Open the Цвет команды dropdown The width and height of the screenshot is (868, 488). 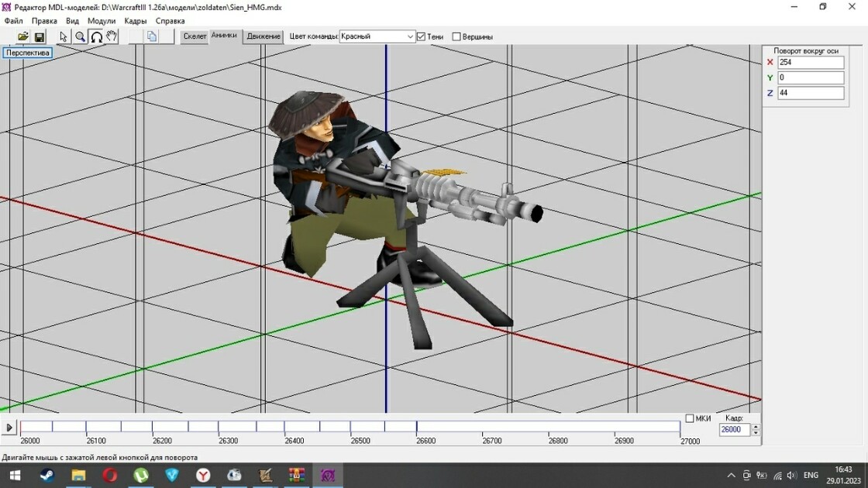(377, 36)
